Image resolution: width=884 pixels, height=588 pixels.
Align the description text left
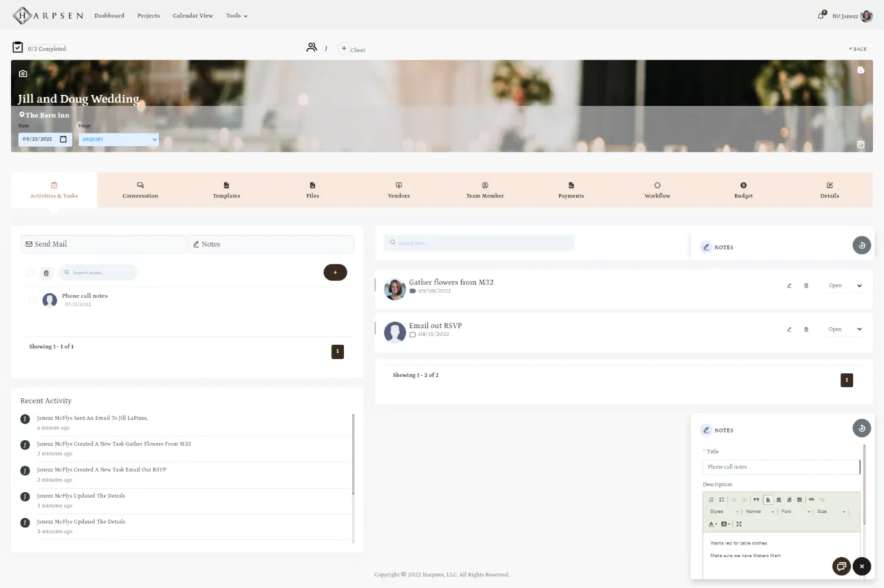[x=768, y=500]
